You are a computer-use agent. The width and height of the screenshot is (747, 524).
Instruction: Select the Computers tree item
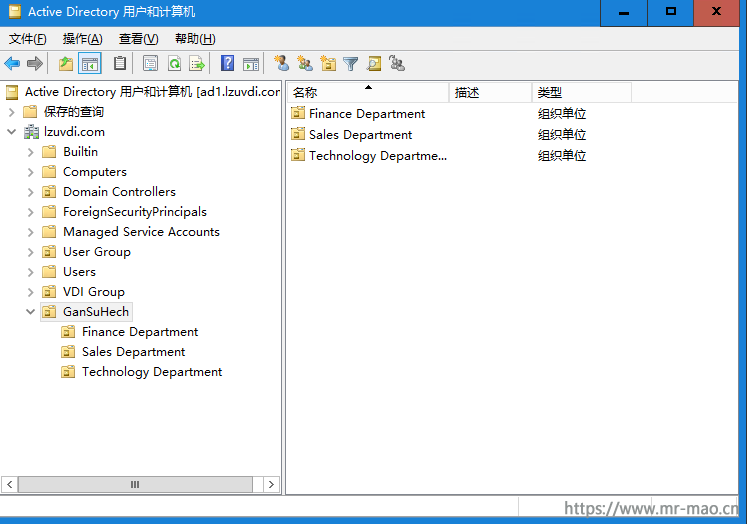pos(95,172)
